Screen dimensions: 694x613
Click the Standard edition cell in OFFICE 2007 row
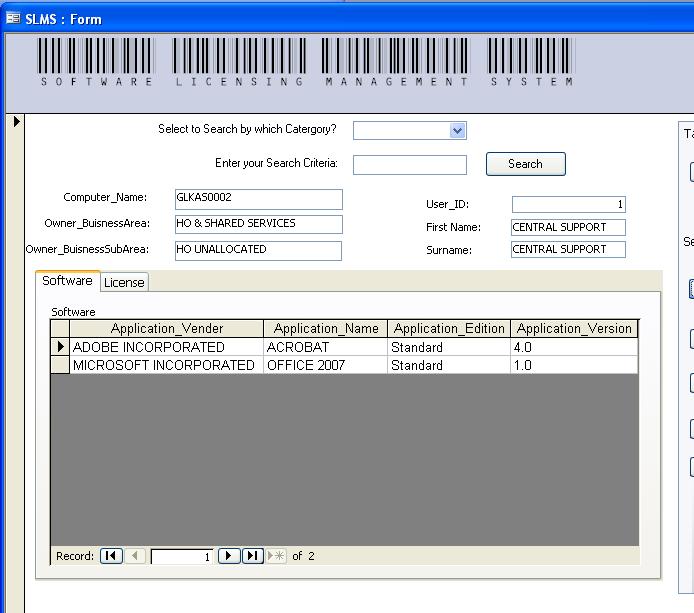click(x=449, y=365)
